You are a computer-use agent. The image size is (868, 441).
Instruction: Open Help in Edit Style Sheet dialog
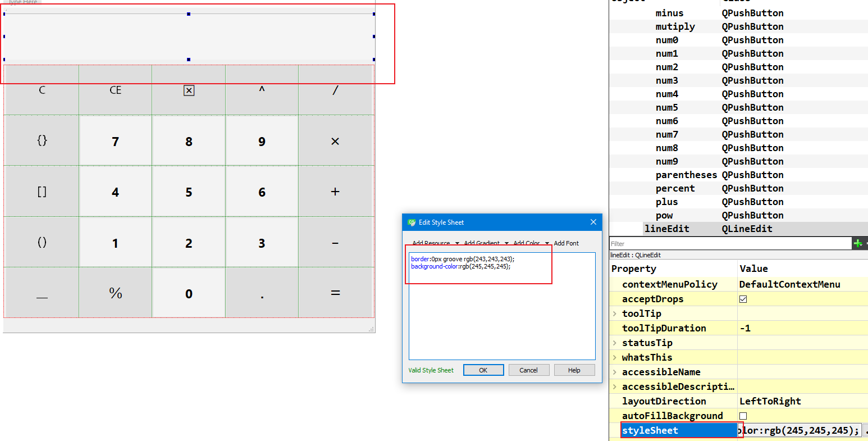pyautogui.click(x=574, y=370)
